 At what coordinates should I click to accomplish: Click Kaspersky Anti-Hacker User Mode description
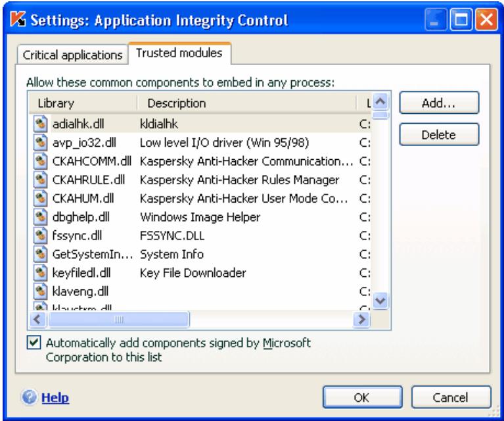pos(244,199)
